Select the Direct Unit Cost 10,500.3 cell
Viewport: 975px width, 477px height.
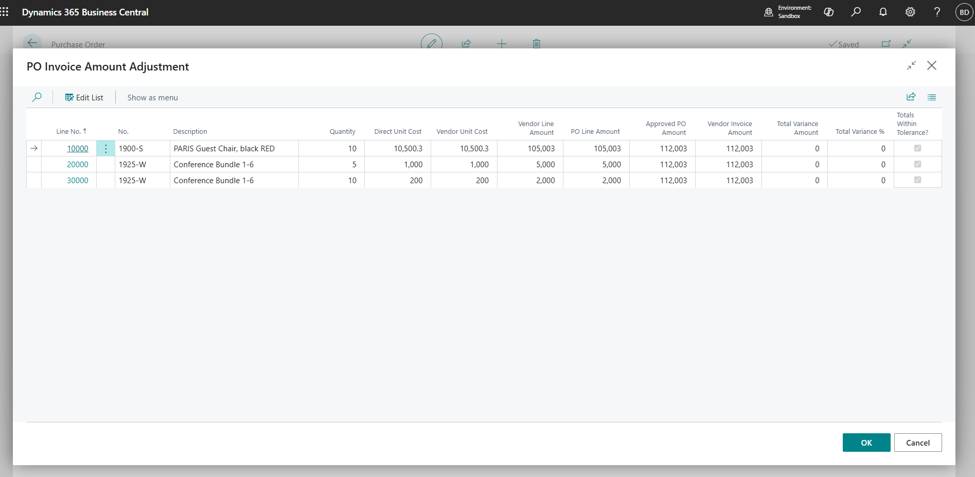(397, 149)
